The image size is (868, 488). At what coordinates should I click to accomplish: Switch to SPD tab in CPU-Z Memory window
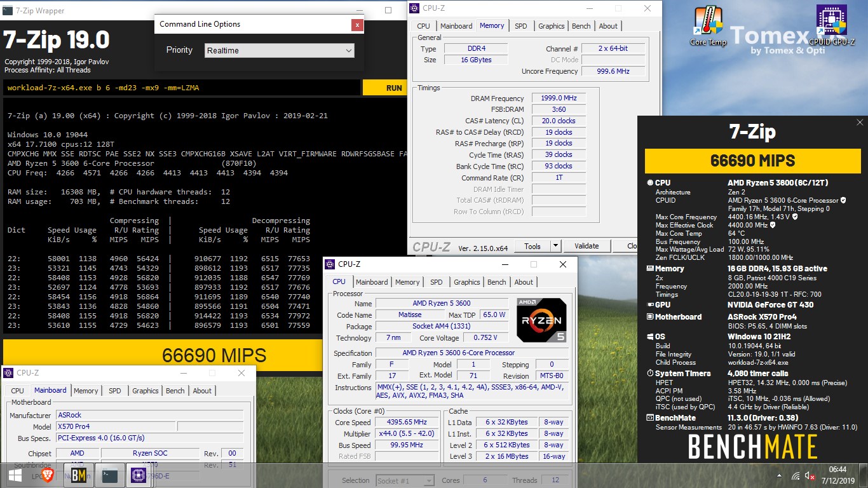520,26
